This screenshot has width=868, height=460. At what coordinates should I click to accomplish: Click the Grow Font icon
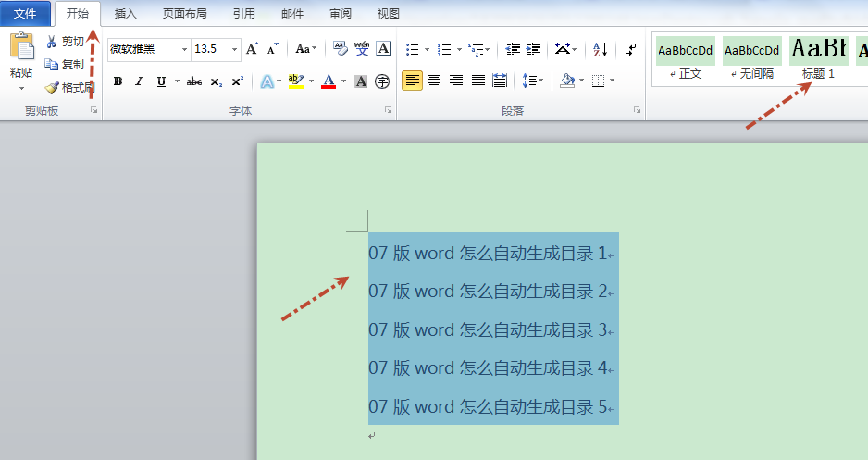tap(252, 49)
